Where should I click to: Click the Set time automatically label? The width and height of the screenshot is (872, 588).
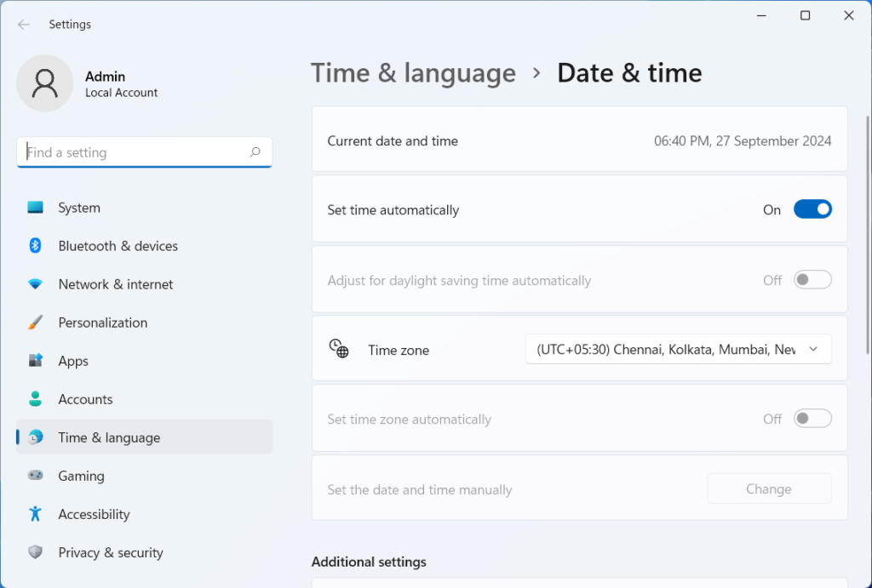[393, 209]
